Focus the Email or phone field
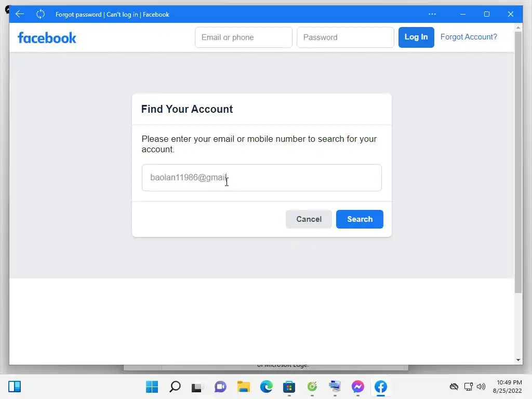 click(244, 37)
